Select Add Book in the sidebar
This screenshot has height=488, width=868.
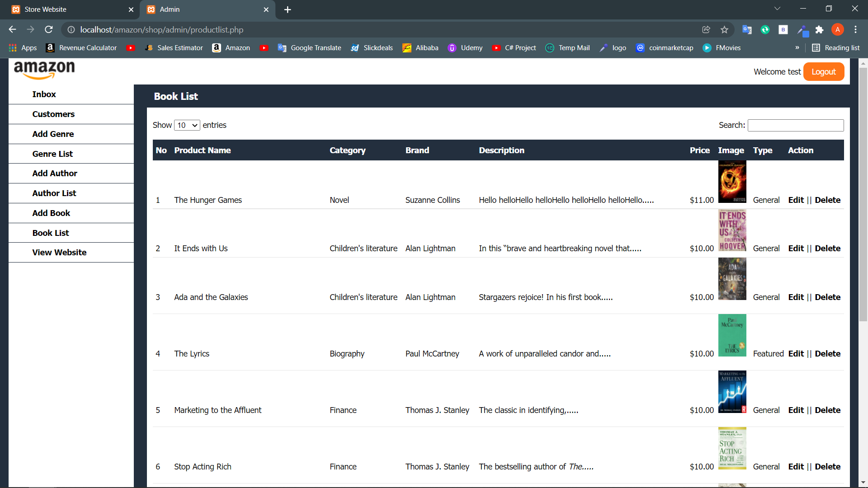pos(51,213)
